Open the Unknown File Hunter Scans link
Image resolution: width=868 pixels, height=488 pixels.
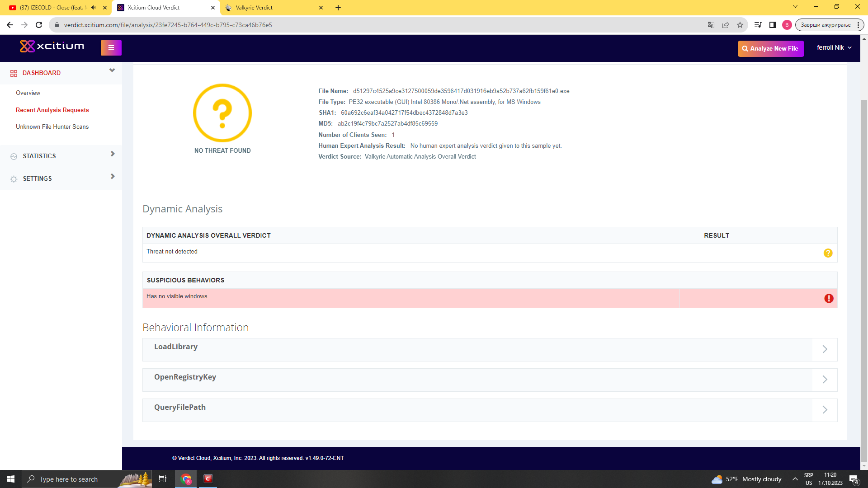coord(52,127)
